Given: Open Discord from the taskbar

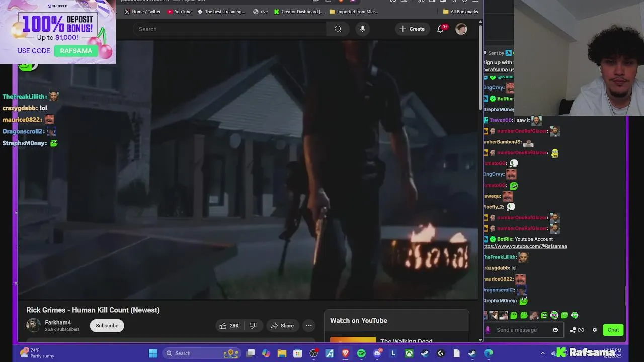Looking at the screenshot, I should point(377,353).
